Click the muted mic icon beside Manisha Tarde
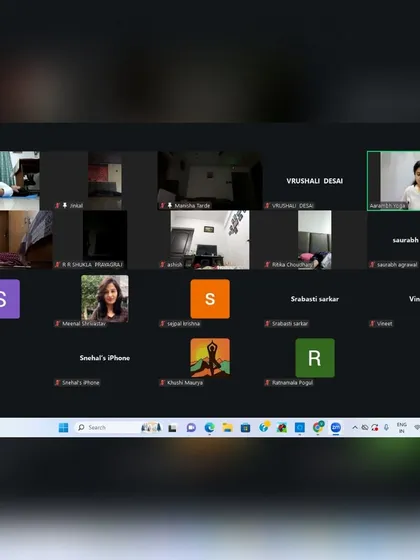The image size is (420, 560). point(162,205)
